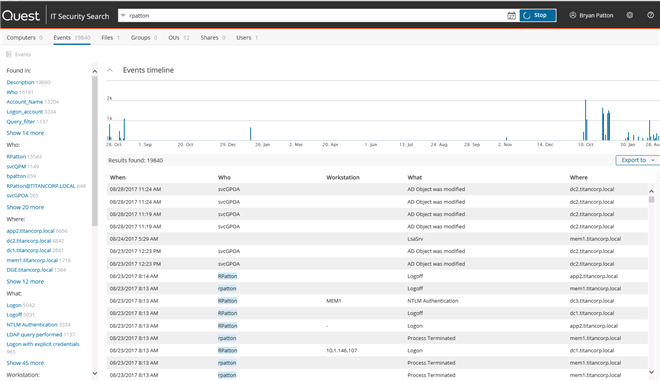The image size is (660, 381).
Task: Click the Quest logo
Action: [x=21, y=16]
